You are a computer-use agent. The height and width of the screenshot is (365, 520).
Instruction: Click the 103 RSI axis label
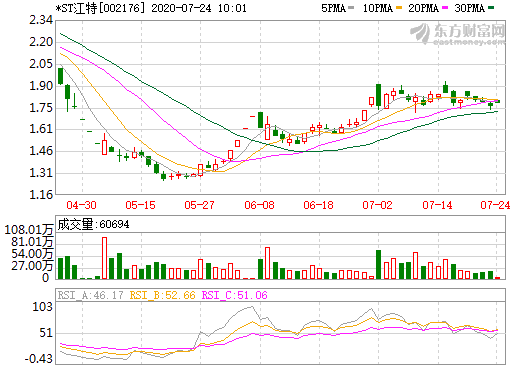click(43, 307)
